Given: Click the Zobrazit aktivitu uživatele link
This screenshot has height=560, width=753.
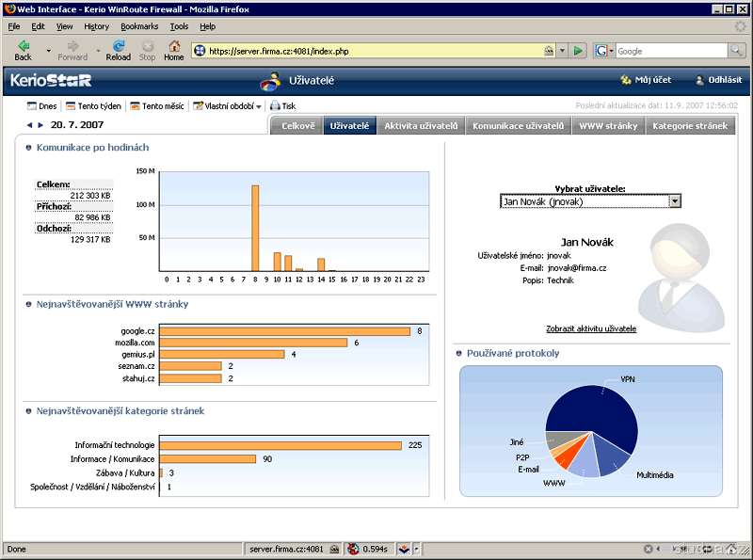Looking at the screenshot, I should pos(591,328).
